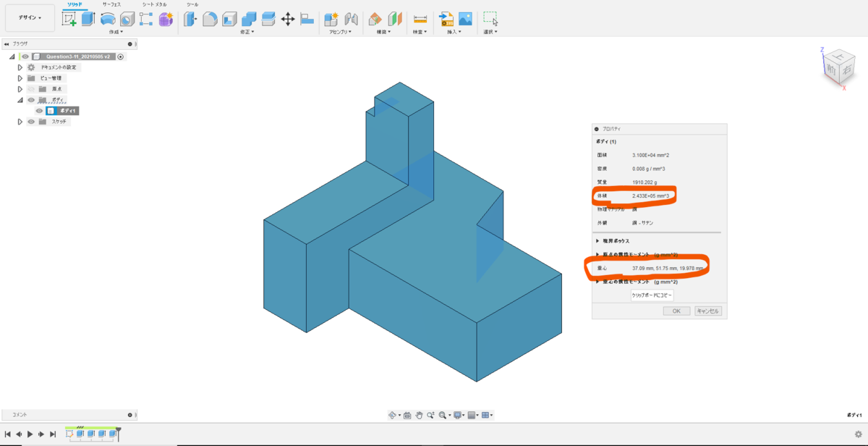Click the クリップボードにコピー button

pyautogui.click(x=652, y=295)
